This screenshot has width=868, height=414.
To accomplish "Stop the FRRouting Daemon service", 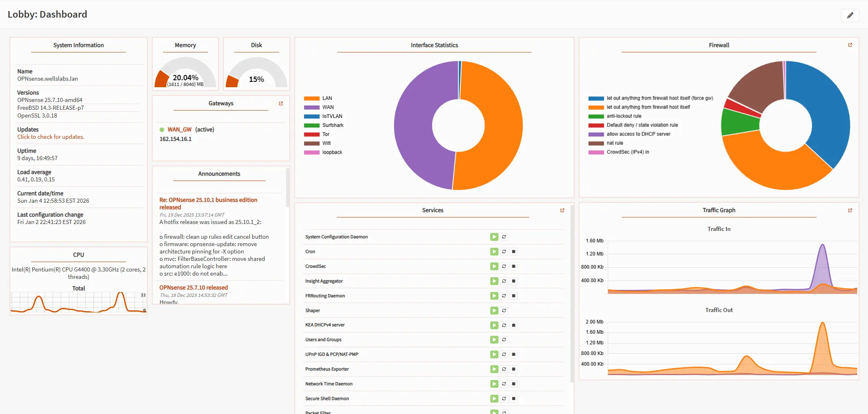I will click(514, 296).
